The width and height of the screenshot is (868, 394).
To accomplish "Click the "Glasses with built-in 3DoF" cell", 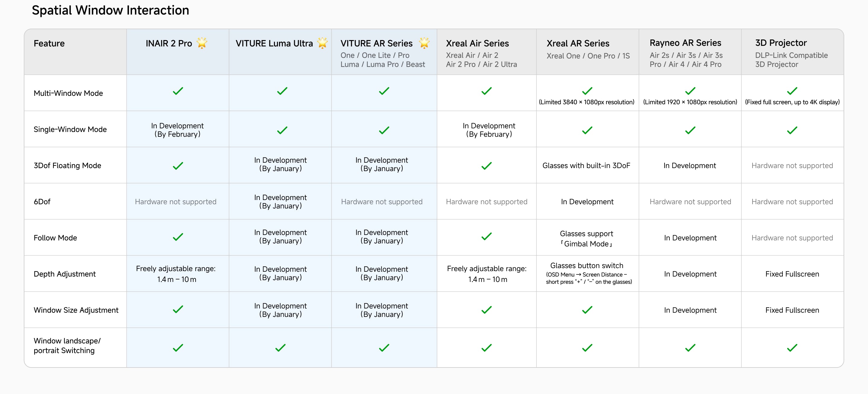I will tap(586, 166).
